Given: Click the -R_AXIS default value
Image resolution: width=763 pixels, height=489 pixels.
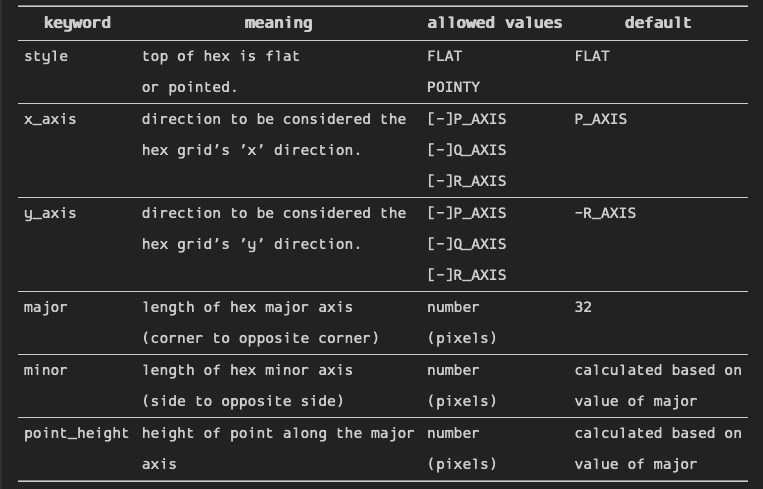Looking at the screenshot, I should (605, 214).
